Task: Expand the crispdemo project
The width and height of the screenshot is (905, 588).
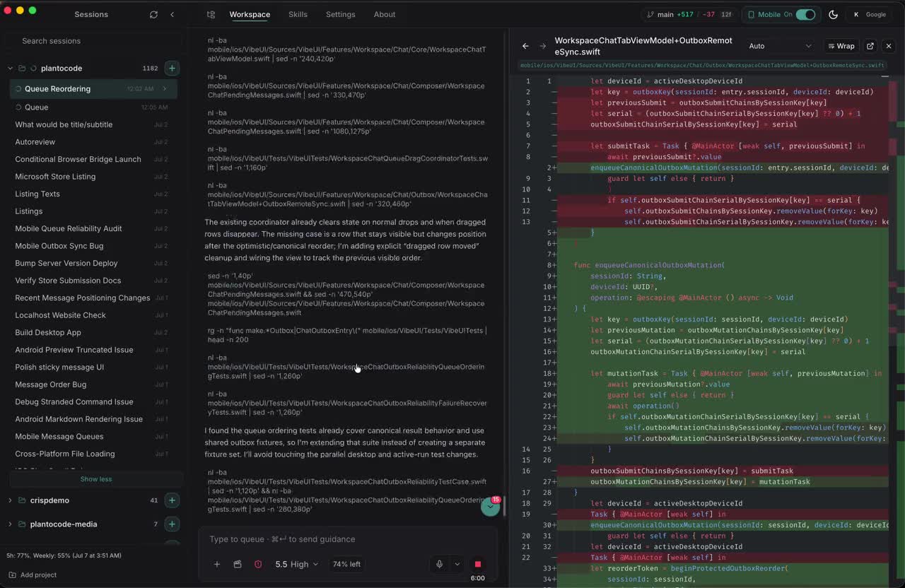Action: coord(10,500)
